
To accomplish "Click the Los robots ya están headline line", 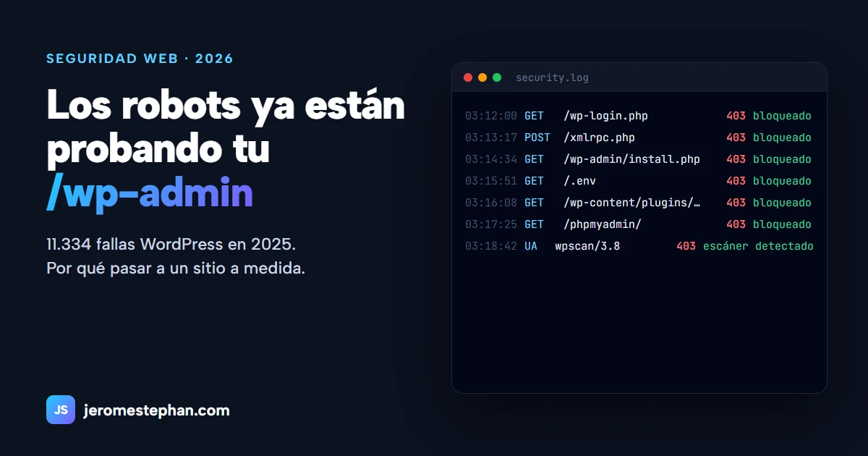I will [x=226, y=106].
